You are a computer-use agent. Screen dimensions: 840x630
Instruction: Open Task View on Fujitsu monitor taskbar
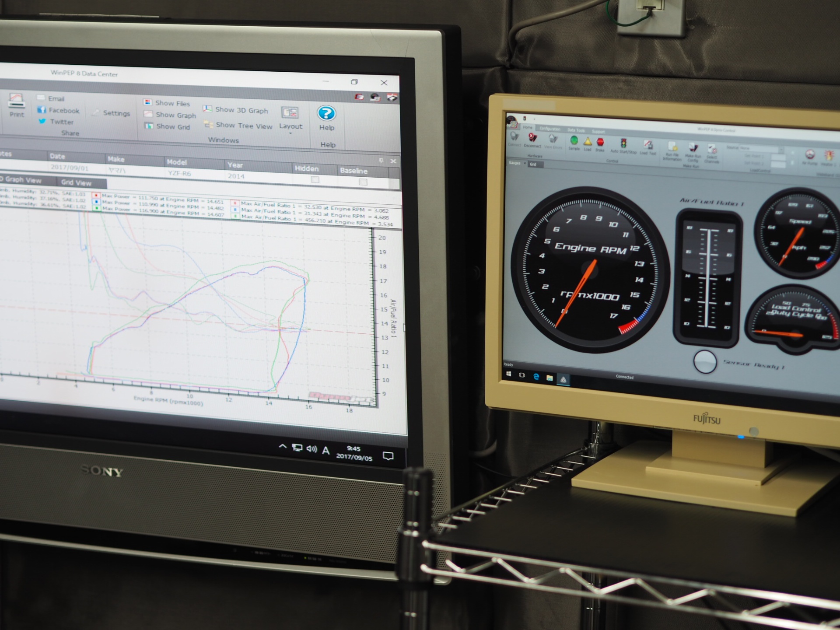(522, 375)
